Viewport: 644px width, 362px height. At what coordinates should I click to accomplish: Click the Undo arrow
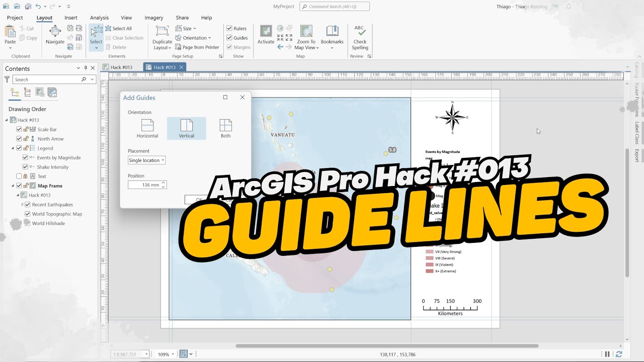(39, 7)
